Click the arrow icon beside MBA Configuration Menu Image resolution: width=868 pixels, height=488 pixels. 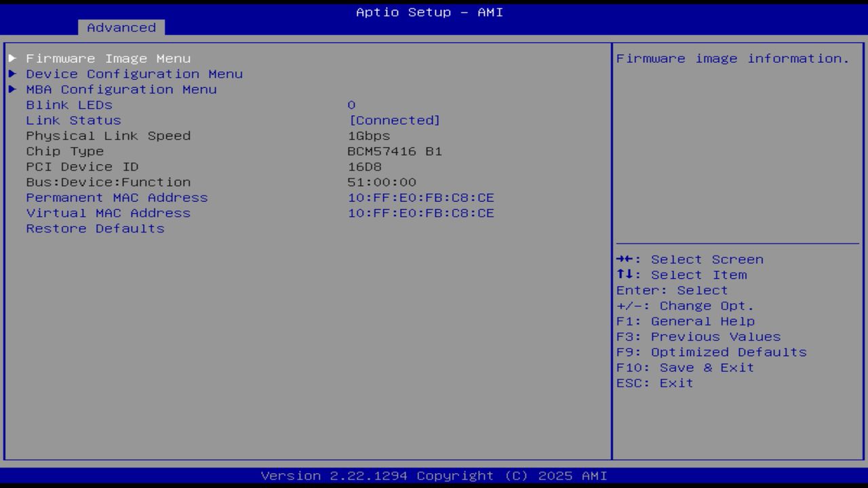click(12, 89)
